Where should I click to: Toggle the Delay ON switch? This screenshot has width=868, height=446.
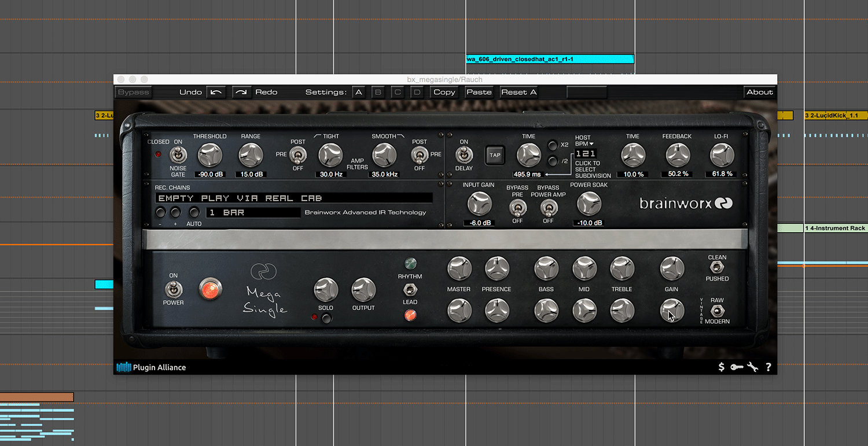[464, 155]
